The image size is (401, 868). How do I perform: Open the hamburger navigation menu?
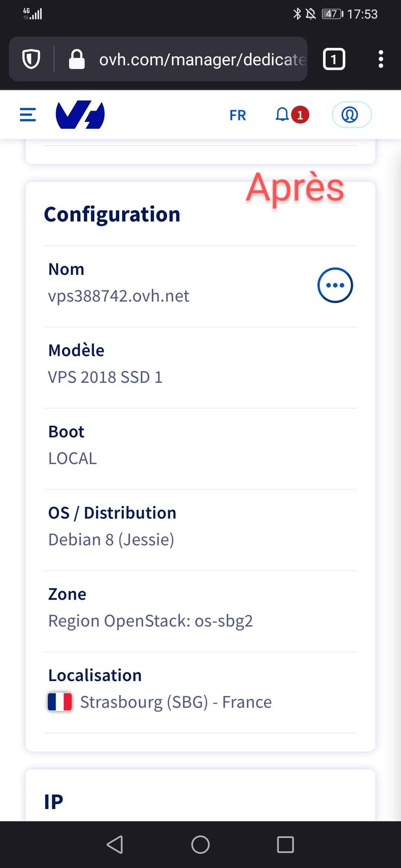click(x=28, y=114)
